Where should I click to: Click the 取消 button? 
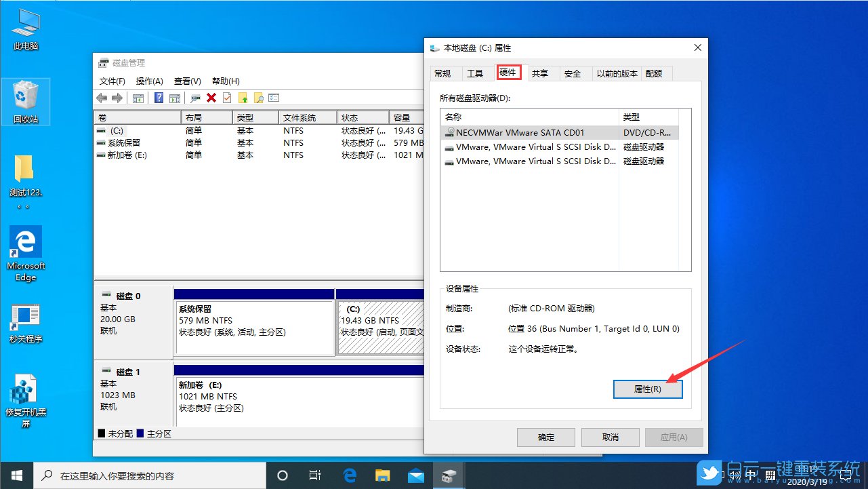(x=609, y=437)
